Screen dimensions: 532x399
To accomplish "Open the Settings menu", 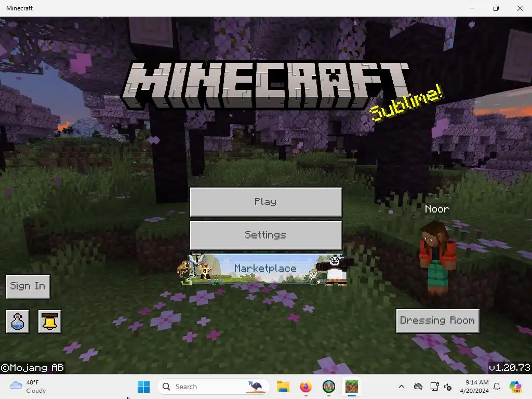I will [x=265, y=235].
